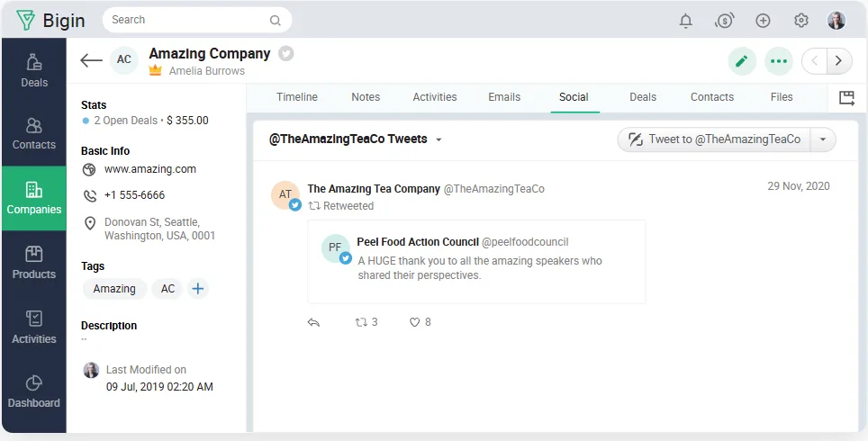Select Companies in the sidebar

coord(34,198)
